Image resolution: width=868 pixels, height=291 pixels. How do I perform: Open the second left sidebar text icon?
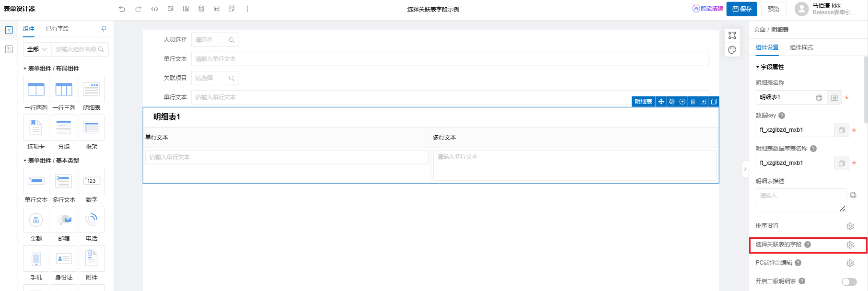(9, 49)
